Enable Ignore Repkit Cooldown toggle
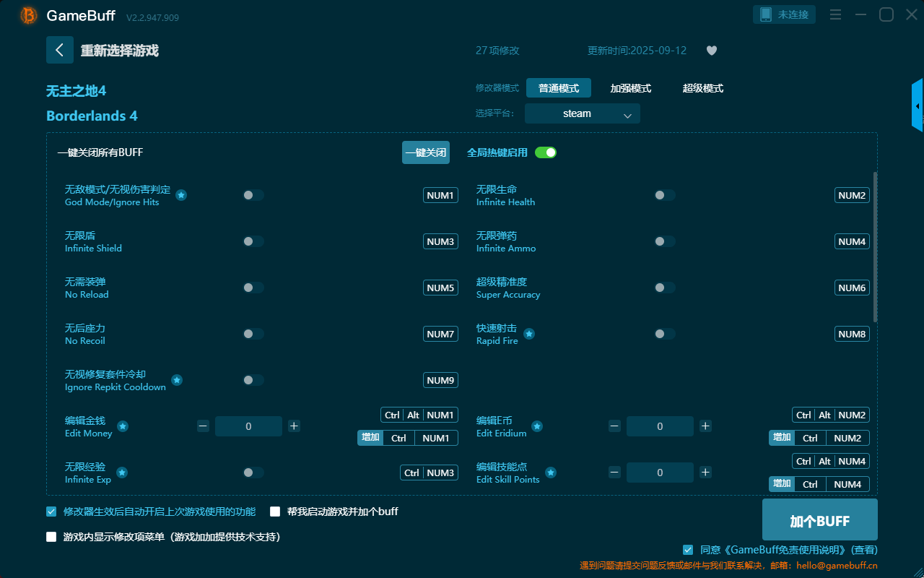 [253, 380]
